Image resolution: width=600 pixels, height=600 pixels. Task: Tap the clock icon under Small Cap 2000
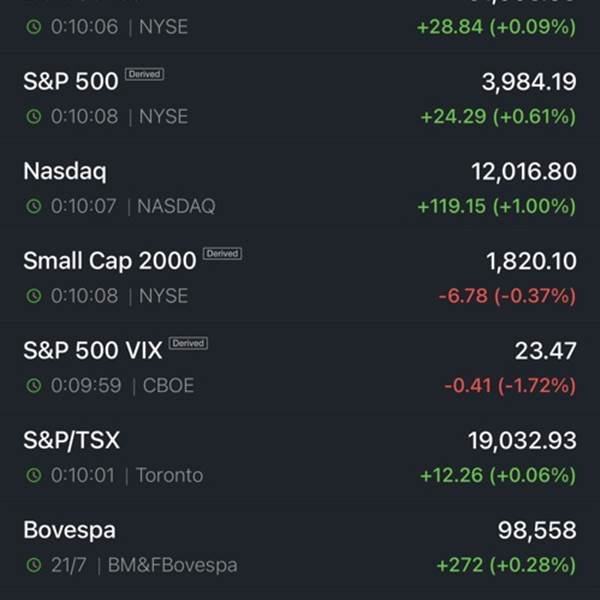[x=34, y=296]
